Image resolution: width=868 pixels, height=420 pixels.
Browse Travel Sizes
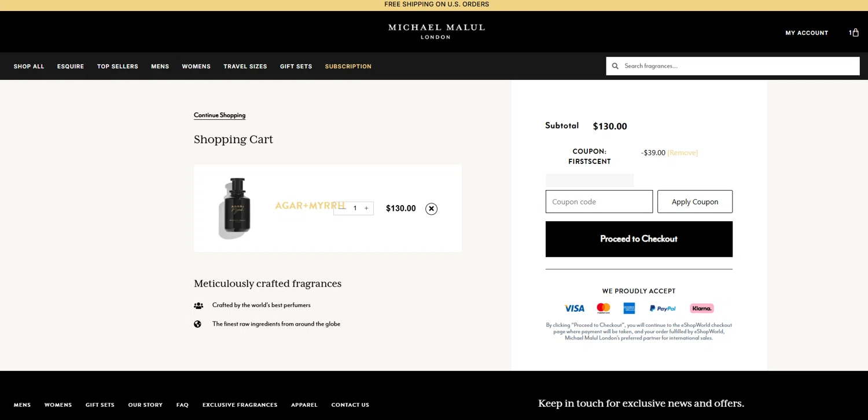pyautogui.click(x=245, y=67)
